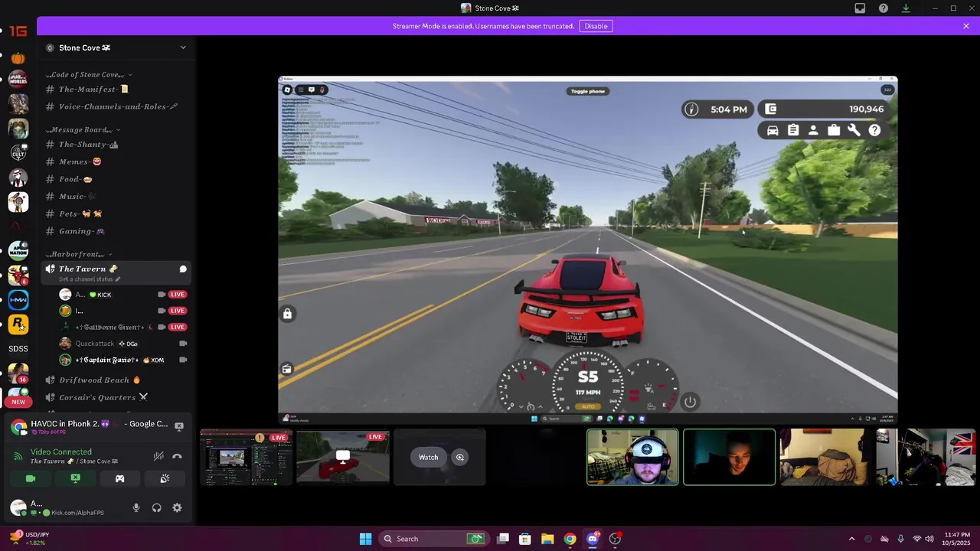Click the briefcase icon in game HUD

click(x=834, y=131)
